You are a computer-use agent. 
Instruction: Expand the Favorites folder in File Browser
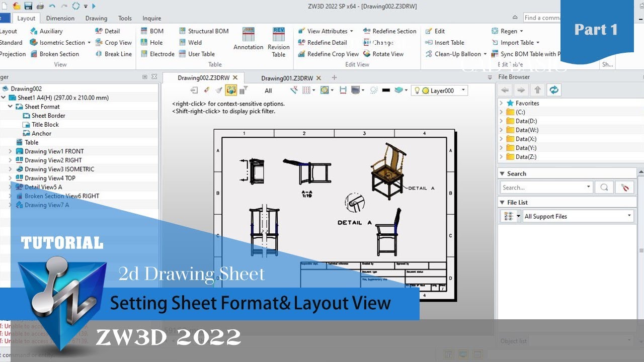pos(501,103)
